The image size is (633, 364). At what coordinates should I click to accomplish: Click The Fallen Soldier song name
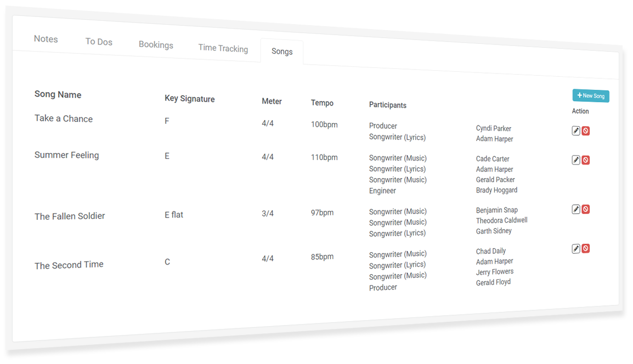click(x=70, y=216)
